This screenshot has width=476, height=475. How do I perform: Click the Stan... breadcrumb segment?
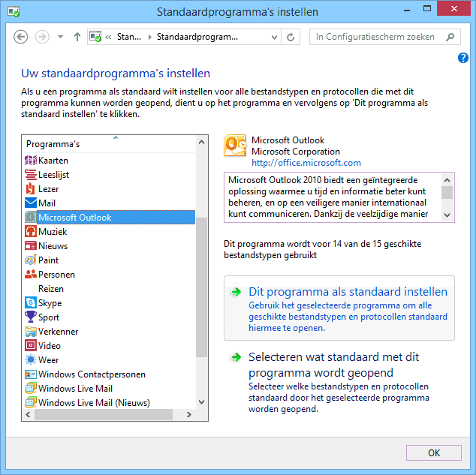coord(129,37)
